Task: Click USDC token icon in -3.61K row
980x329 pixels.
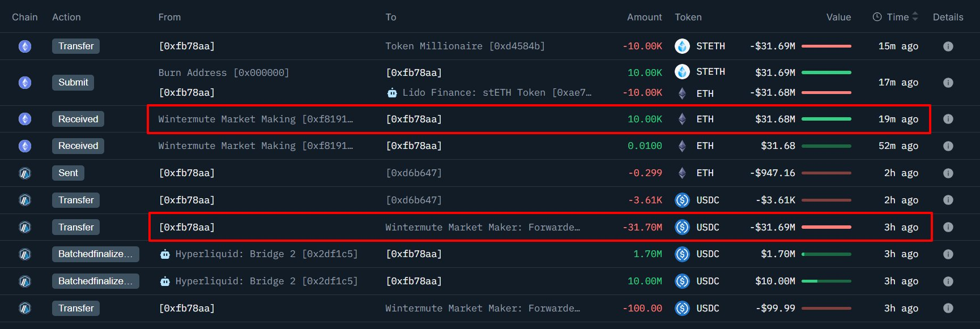Action: [682, 200]
